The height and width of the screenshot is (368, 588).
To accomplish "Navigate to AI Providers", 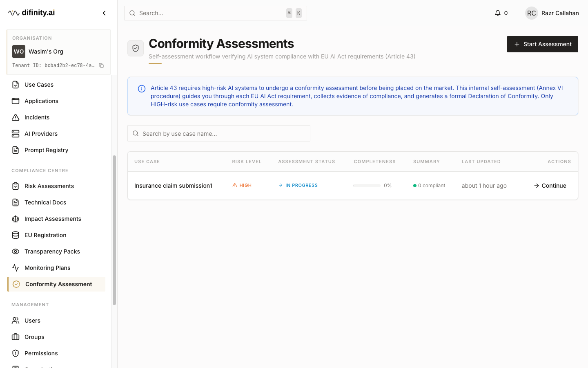I will tap(56, 134).
